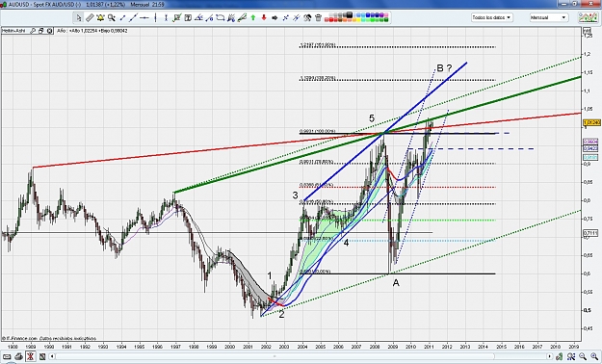
Task: Click the zoom out magnifier
Action: click(x=583, y=356)
